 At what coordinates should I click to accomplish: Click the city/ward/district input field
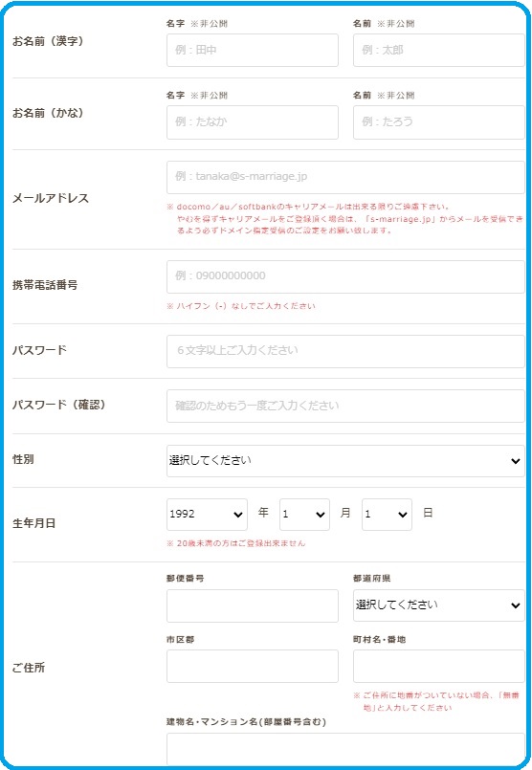click(x=253, y=666)
